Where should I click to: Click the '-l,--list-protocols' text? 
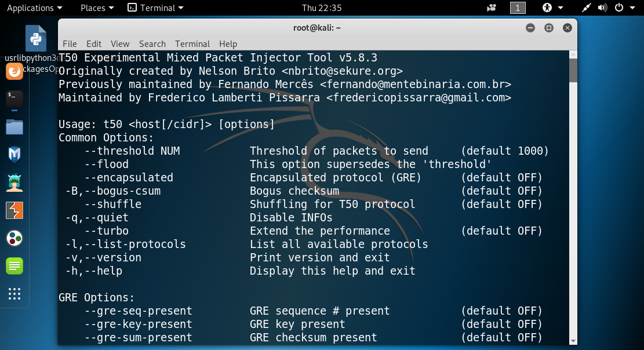click(126, 245)
